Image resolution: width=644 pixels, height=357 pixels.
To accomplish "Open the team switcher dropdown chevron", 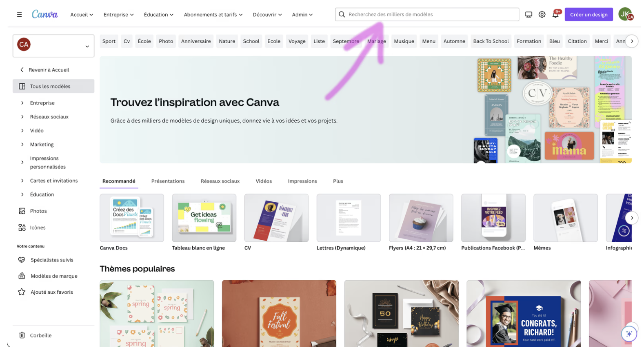I will pos(87,46).
